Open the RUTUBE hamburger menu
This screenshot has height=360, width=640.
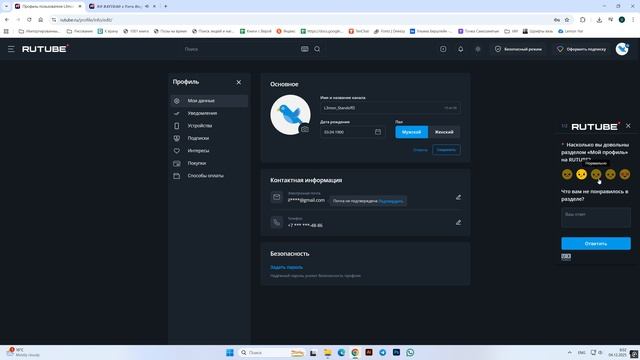(11, 49)
